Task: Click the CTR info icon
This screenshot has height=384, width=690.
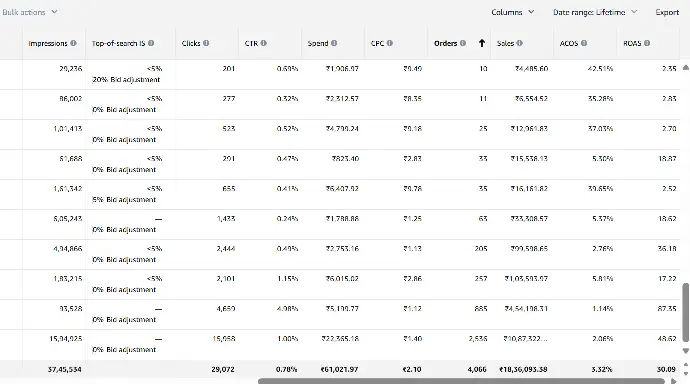Action: 264,43
